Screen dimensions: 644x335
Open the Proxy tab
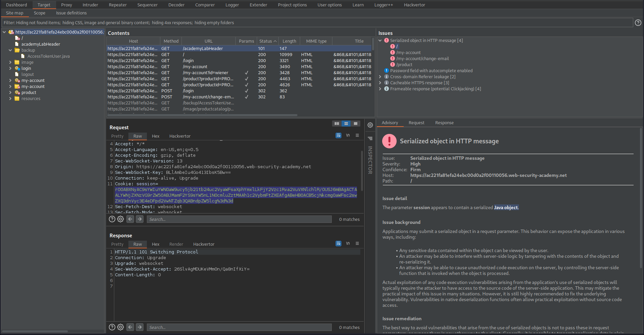click(x=67, y=5)
